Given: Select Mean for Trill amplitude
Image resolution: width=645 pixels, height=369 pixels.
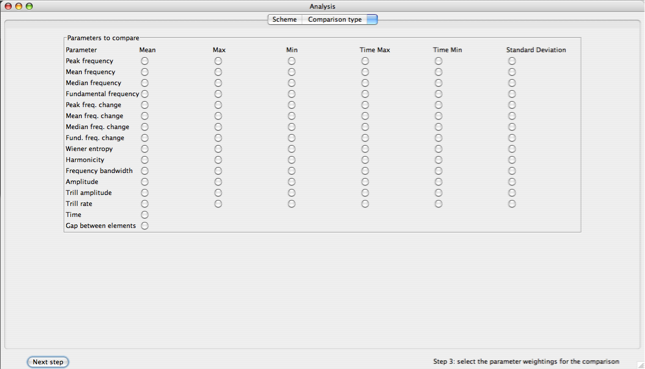Looking at the screenshot, I should pyautogui.click(x=144, y=193).
